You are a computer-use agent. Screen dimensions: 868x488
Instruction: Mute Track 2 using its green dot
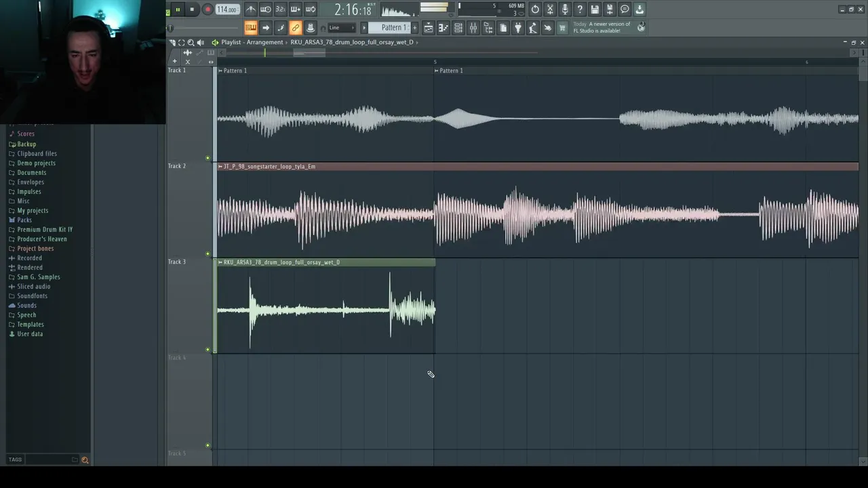pos(208,253)
